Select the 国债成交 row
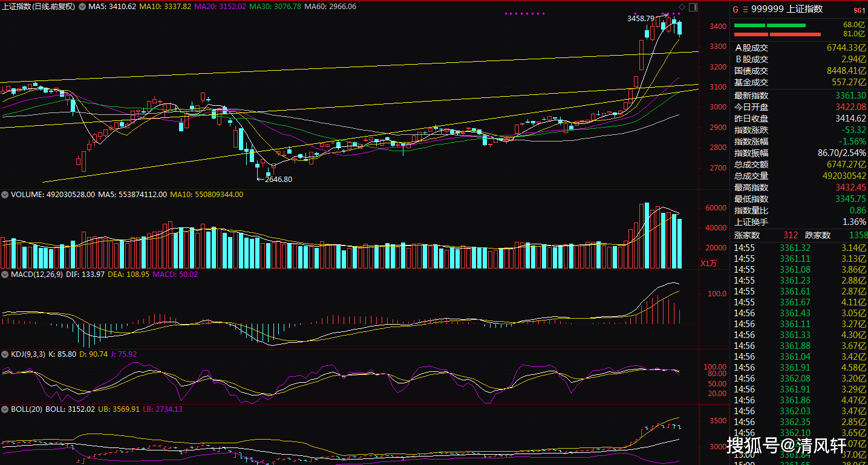Screen dimensions: 868x465 click(800, 71)
